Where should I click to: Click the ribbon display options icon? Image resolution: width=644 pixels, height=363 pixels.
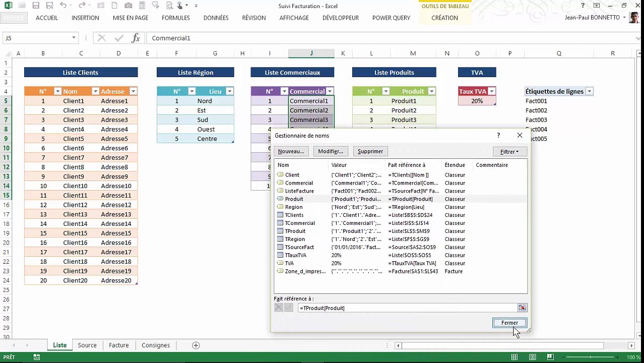(x=597, y=6)
